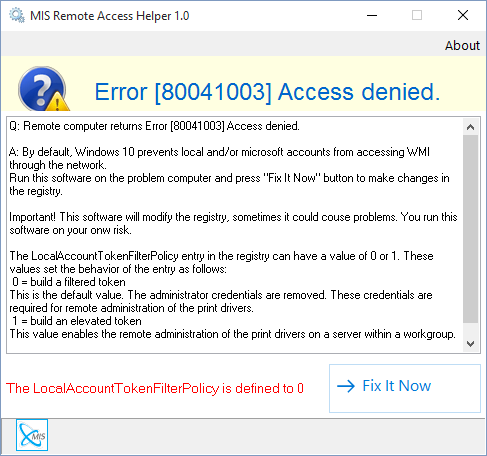Click the 'MIS Remote Access Helper 1.0' title text

(x=109, y=16)
